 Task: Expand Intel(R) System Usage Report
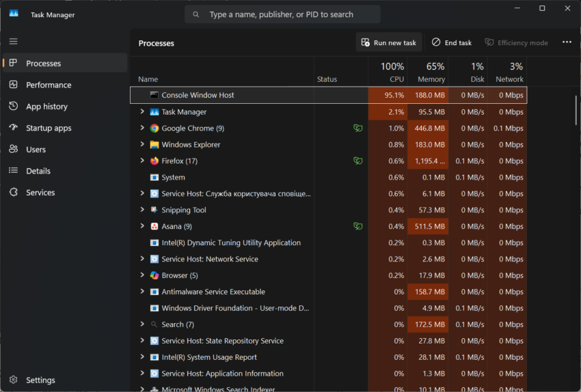(142, 356)
